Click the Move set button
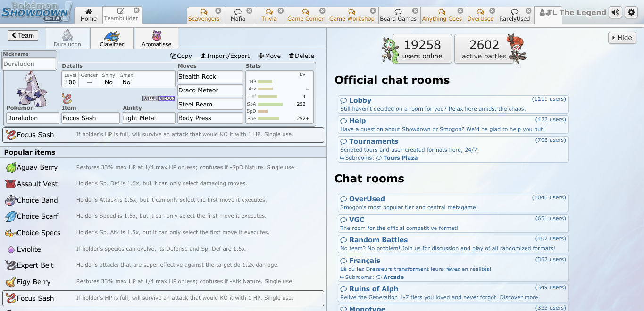 269,56
